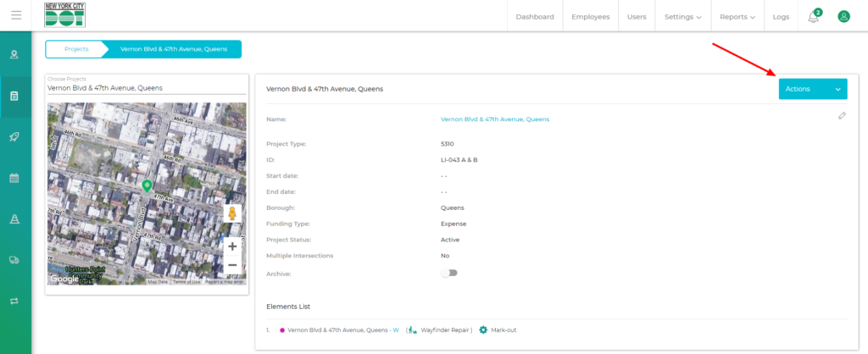868x354 pixels.
Task: Click the Projects breadcrumb
Action: tap(76, 49)
